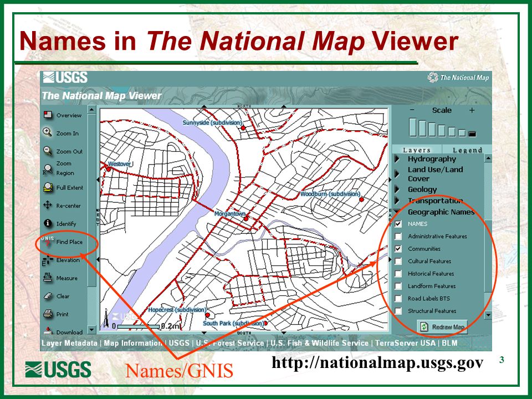Enable the Historical Features checkbox
This screenshot has height=399, width=532.
(398, 273)
